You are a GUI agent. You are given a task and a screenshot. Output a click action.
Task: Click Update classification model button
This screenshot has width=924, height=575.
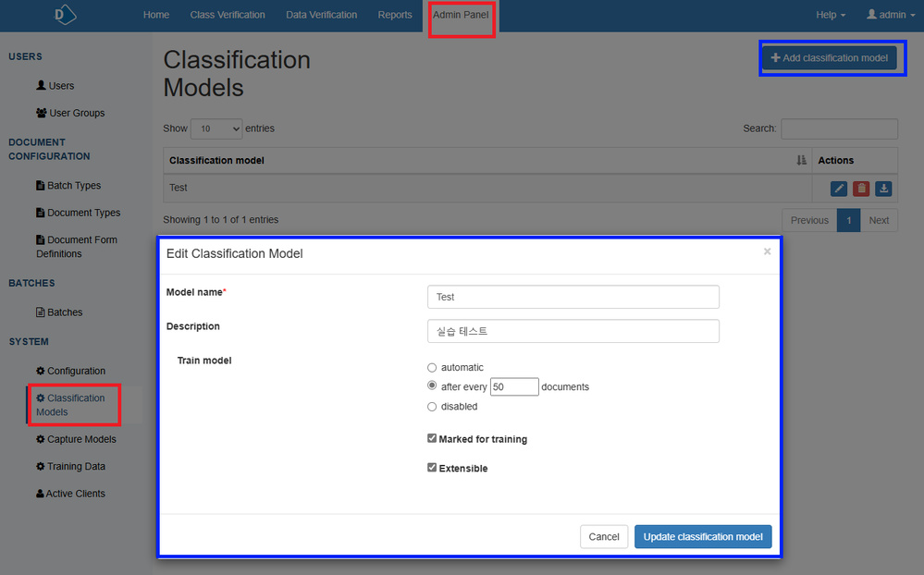coord(702,537)
